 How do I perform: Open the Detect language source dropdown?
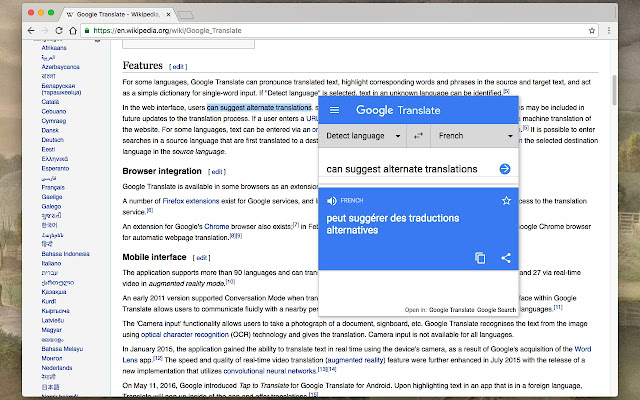coord(363,136)
